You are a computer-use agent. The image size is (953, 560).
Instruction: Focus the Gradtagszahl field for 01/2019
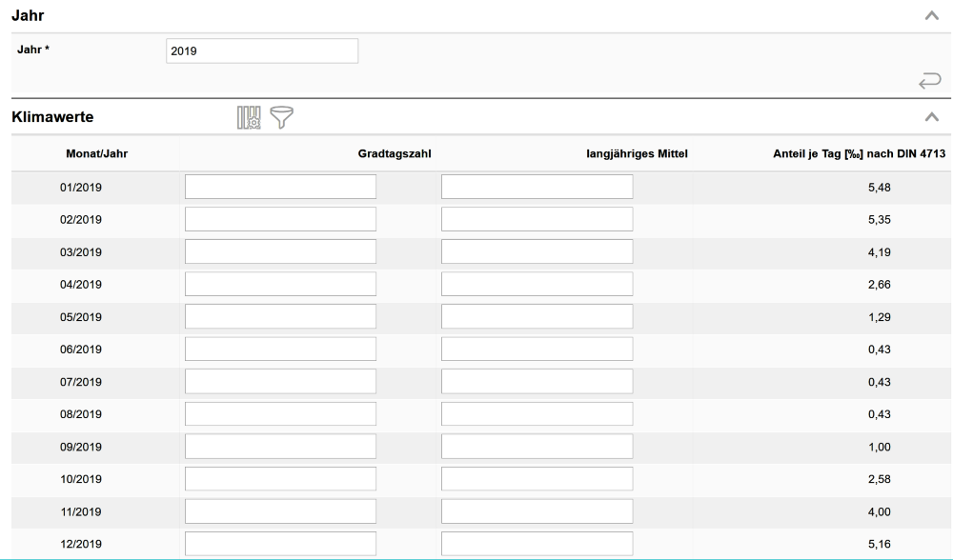click(x=280, y=188)
